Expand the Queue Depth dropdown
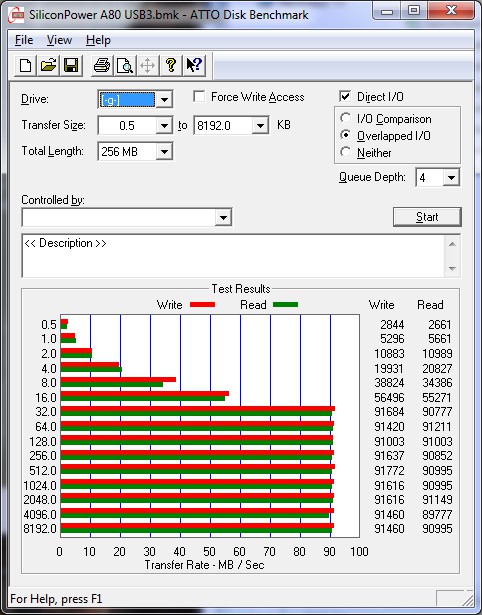Screen dimensions: 482x615 [451, 178]
